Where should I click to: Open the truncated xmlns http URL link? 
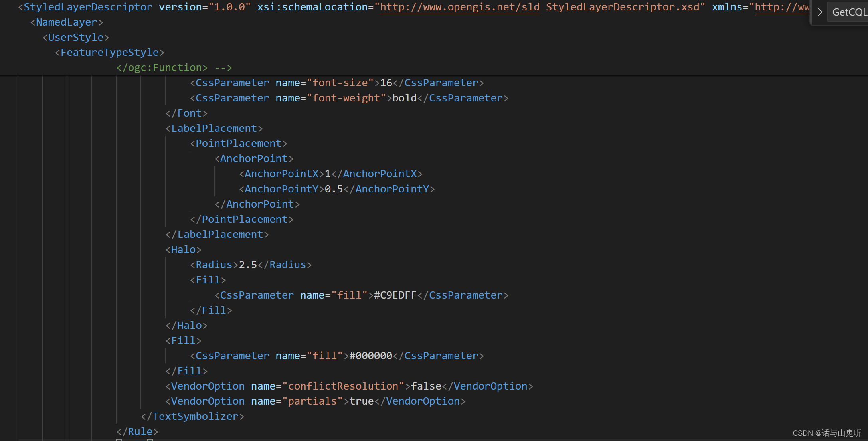[782, 7]
